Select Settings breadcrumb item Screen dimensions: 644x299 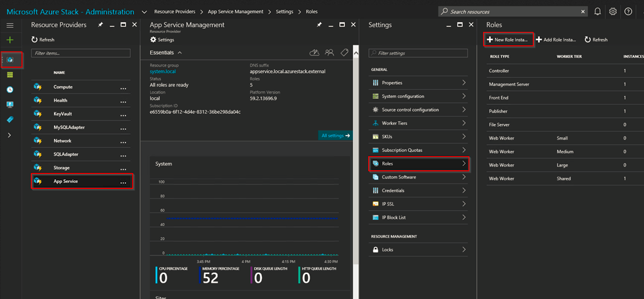(x=284, y=11)
